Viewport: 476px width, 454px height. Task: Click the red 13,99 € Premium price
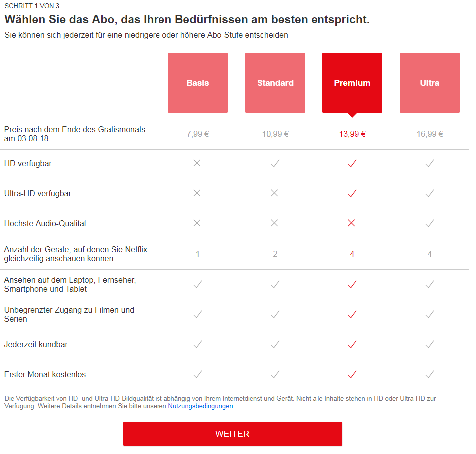[x=352, y=134]
